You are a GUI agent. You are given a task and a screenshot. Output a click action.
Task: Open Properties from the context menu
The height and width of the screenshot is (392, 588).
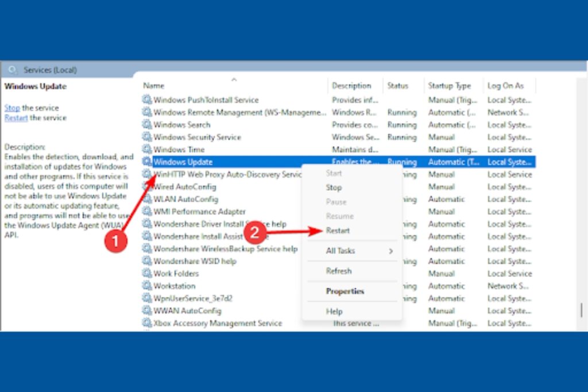point(345,291)
